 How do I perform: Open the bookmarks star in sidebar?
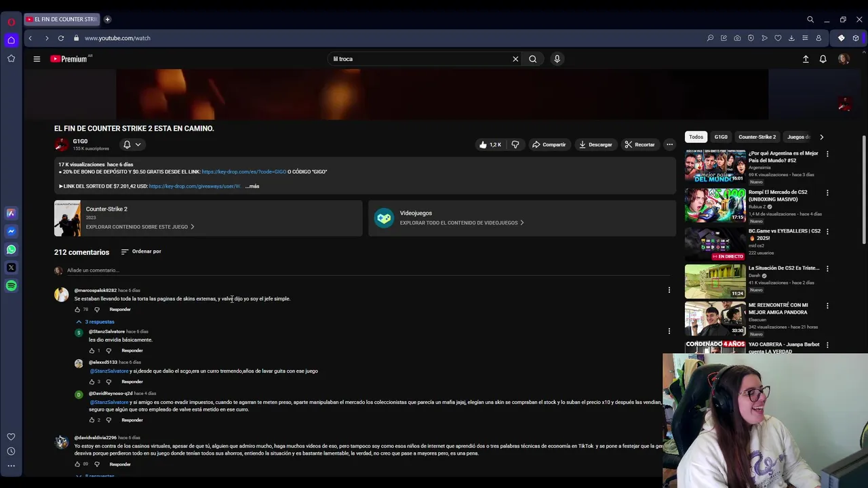[11, 58]
